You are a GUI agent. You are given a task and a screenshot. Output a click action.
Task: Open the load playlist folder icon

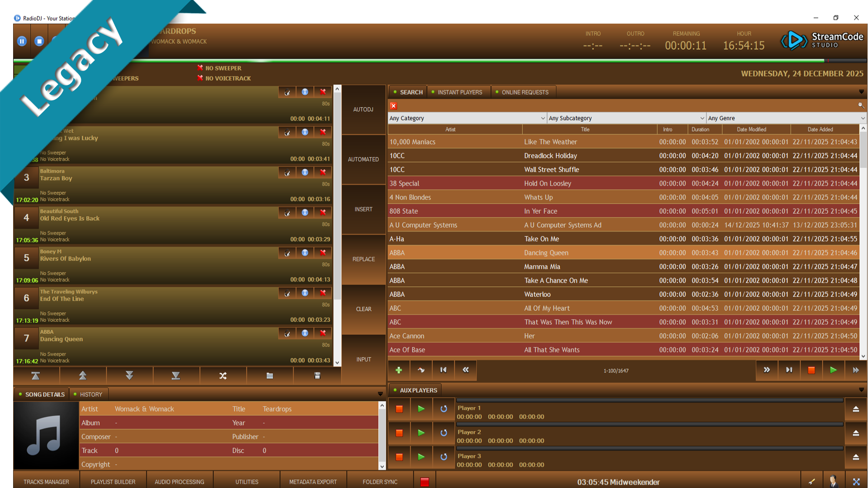point(270,375)
